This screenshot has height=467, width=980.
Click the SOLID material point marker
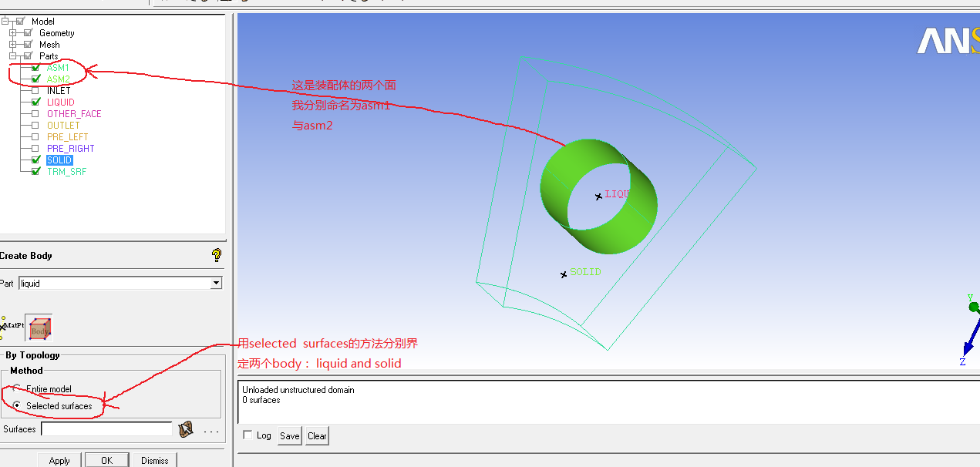(564, 274)
